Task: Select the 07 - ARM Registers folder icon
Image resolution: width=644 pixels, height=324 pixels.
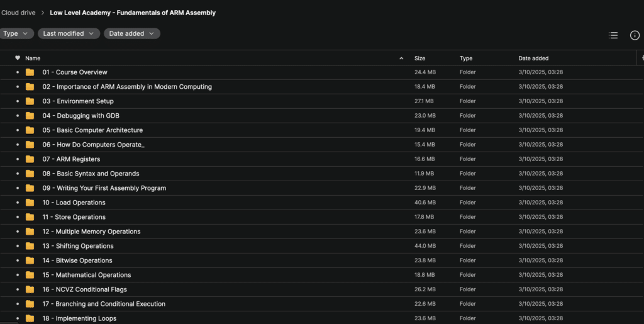Action: point(30,159)
